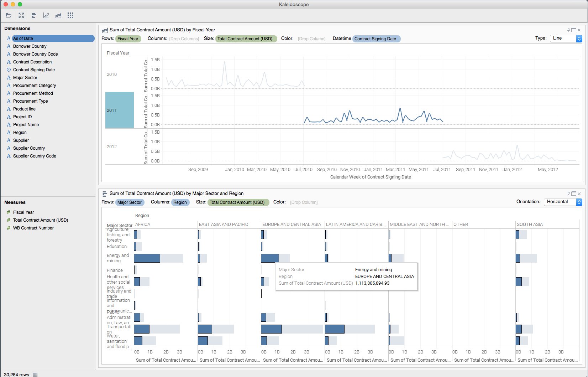Click the AFRICA Energy and mining bar
Screen dimensions: 588x377
click(x=147, y=258)
